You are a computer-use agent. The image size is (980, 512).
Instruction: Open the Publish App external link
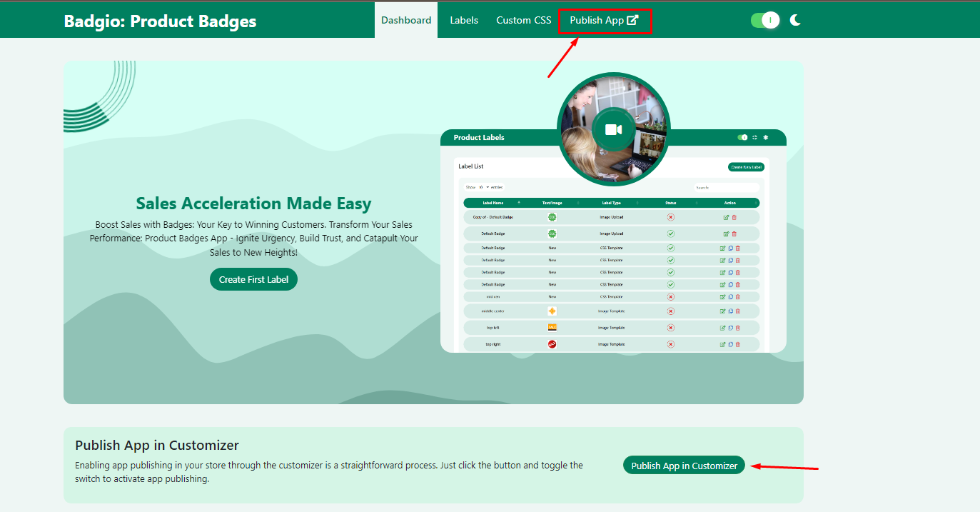(x=604, y=20)
